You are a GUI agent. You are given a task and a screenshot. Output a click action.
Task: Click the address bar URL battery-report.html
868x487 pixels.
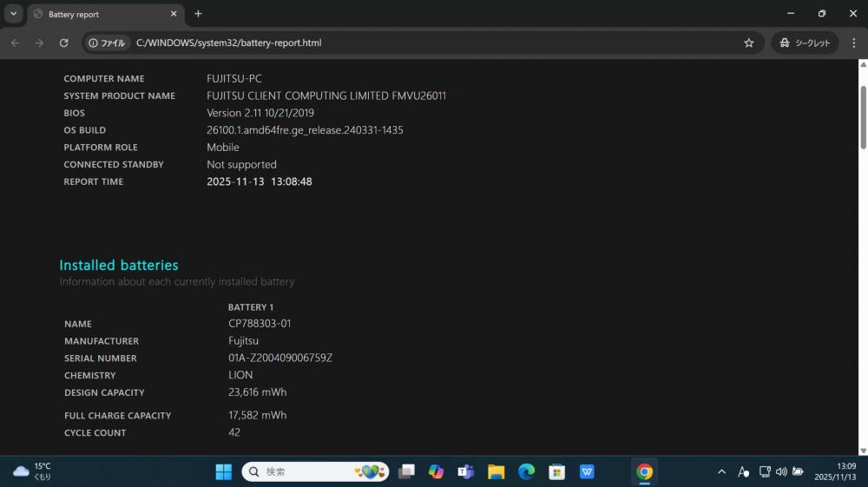pyautogui.click(x=228, y=43)
